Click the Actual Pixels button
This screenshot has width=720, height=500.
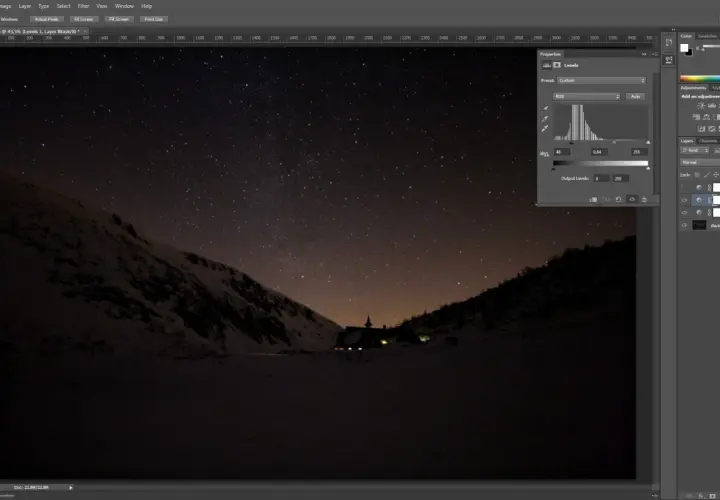click(47, 19)
